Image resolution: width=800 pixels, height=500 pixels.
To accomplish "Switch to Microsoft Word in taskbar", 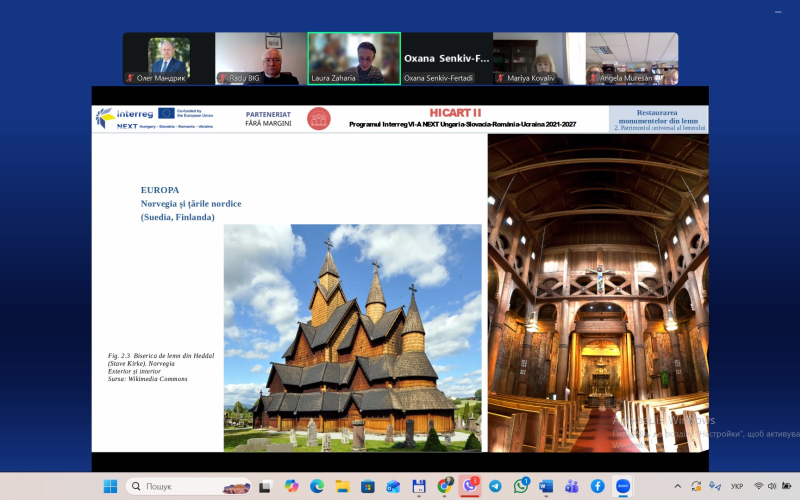I will [x=546, y=486].
